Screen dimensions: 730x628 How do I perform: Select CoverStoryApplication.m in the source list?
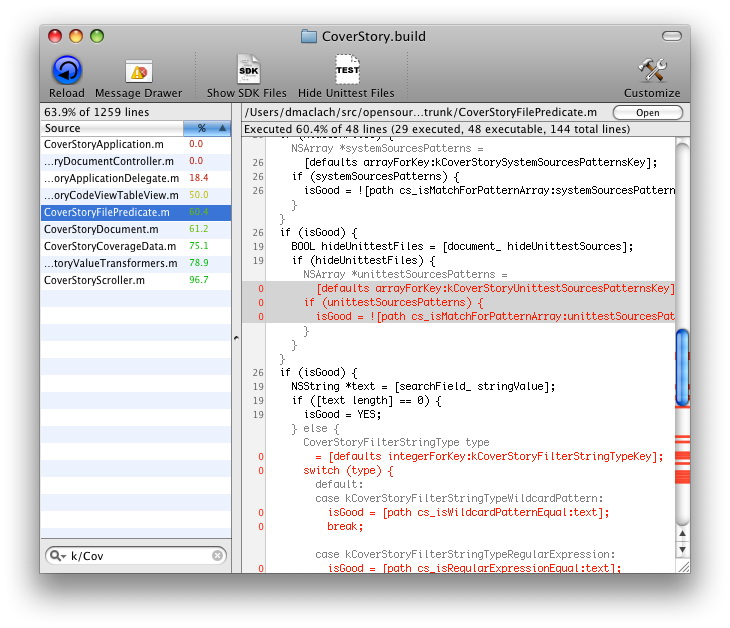tap(103, 144)
